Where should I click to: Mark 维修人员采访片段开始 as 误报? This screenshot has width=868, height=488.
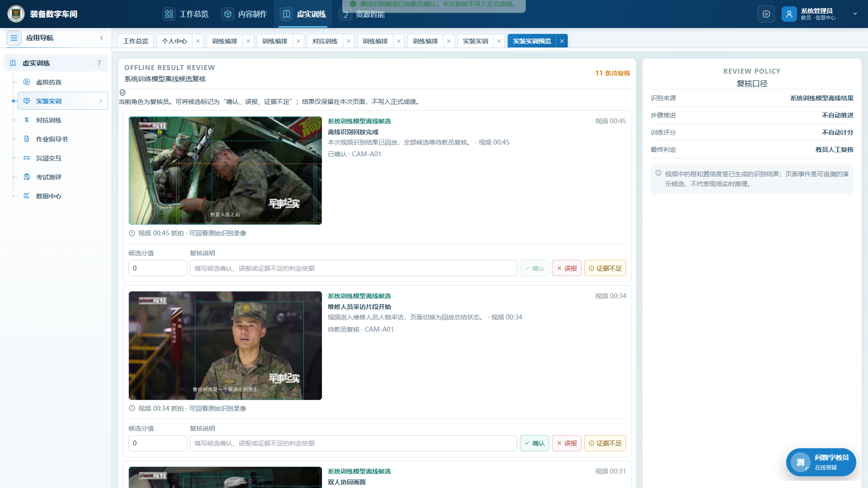pyautogui.click(x=566, y=443)
